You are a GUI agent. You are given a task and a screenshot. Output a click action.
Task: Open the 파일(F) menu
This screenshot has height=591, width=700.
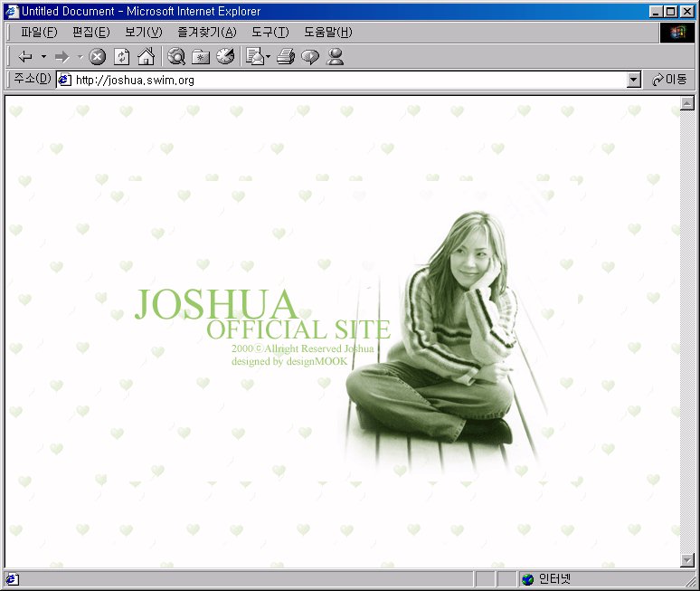(38, 33)
